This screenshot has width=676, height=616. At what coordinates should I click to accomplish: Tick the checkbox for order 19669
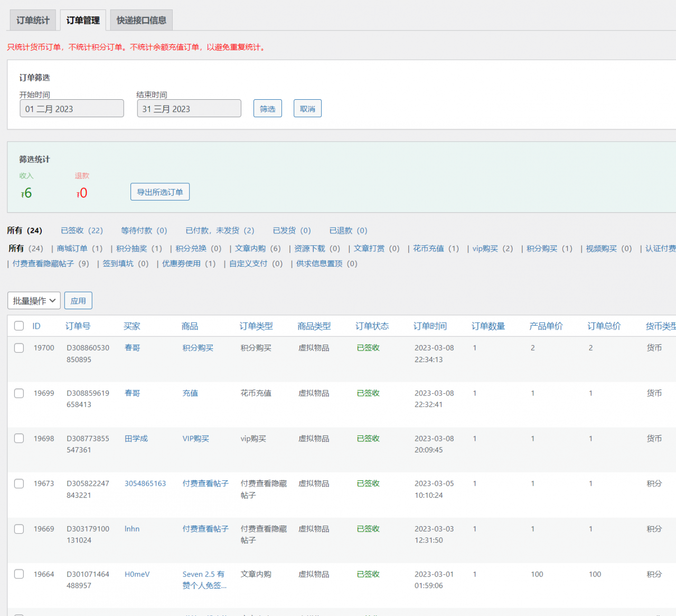tap(19, 529)
